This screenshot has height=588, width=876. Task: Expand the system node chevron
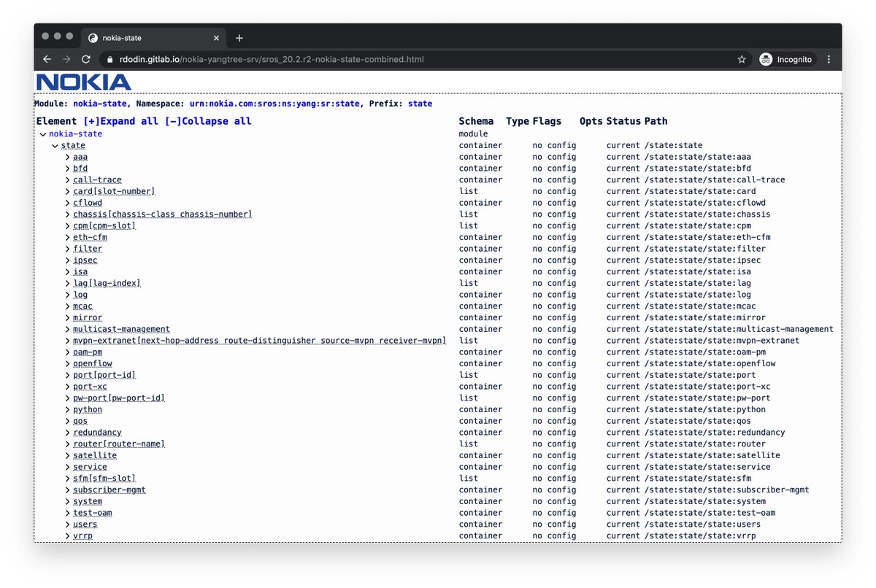click(x=66, y=501)
